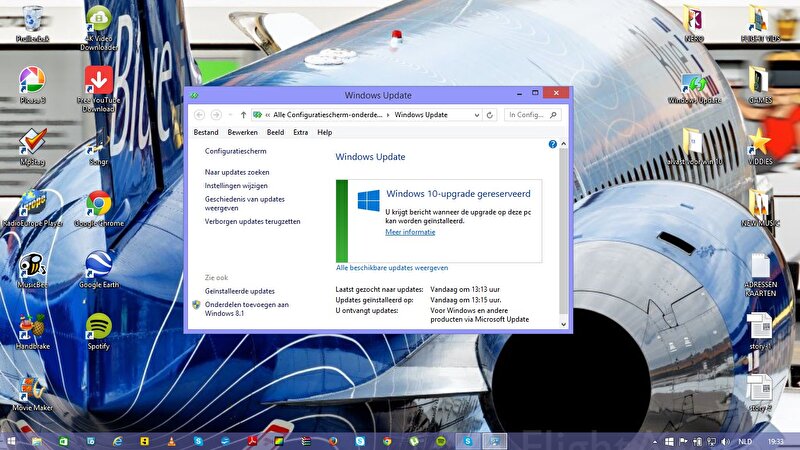Screen dimensions: 800x450
Task: Click 'Naar updates zoeken' link
Action: pos(237,172)
